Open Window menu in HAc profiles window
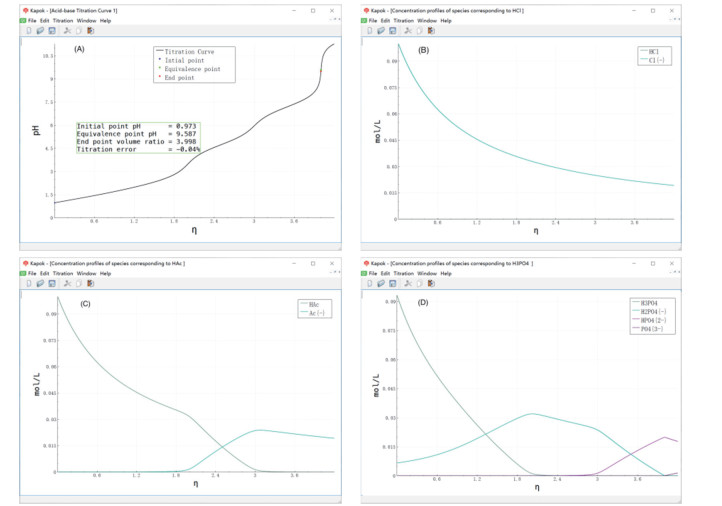 pos(87,273)
